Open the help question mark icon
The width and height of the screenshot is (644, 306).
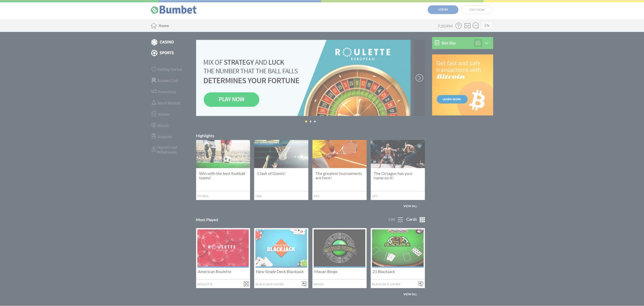coord(458,26)
